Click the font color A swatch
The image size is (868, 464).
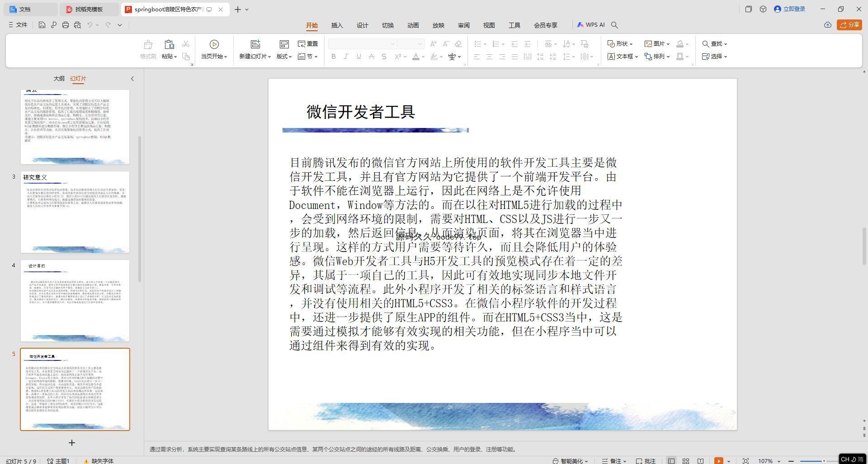pyautogui.click(x=415, y=57)
